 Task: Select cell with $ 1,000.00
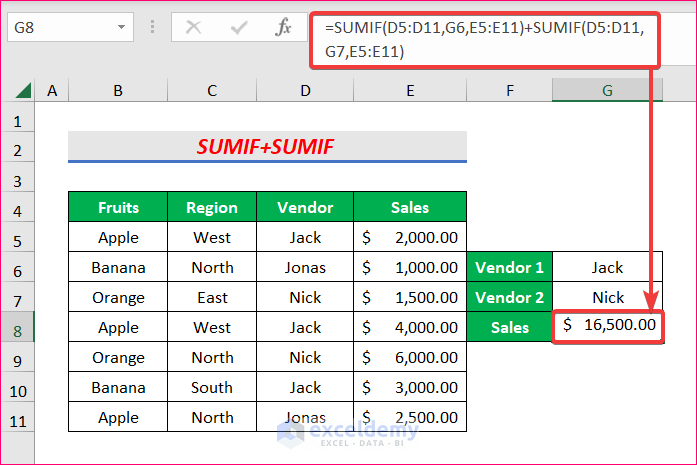[410, 267]
